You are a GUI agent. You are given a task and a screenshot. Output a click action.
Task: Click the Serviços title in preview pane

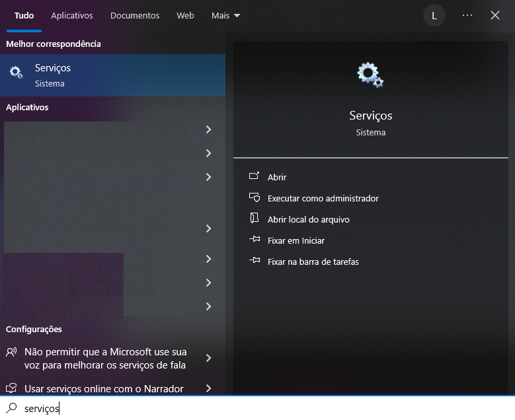click(x=370, y=116)
